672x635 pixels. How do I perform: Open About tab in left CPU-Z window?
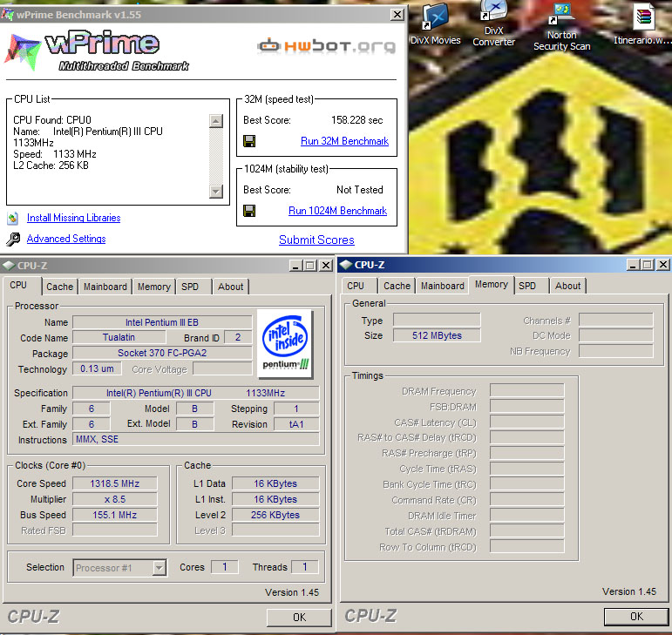click(230, 287)
